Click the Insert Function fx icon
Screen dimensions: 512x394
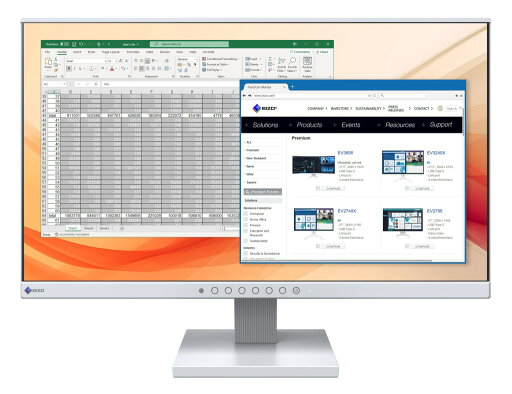click(x=96, y=84)
